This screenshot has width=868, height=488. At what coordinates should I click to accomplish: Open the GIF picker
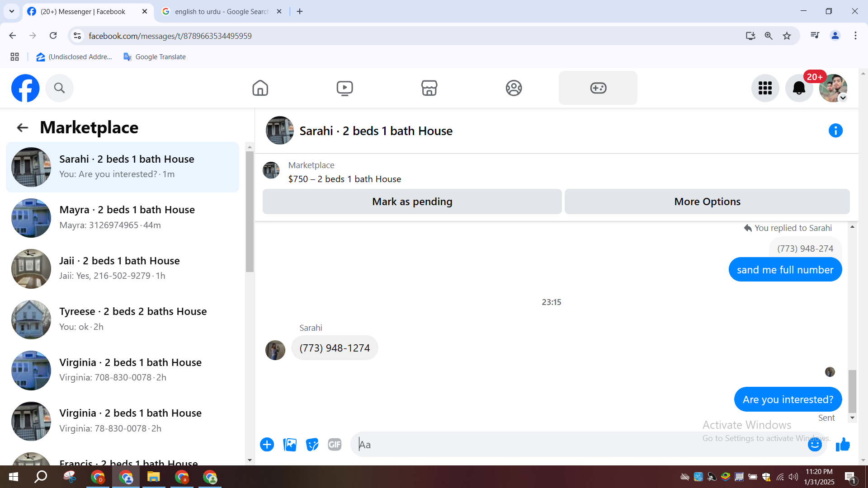(335, 445)
